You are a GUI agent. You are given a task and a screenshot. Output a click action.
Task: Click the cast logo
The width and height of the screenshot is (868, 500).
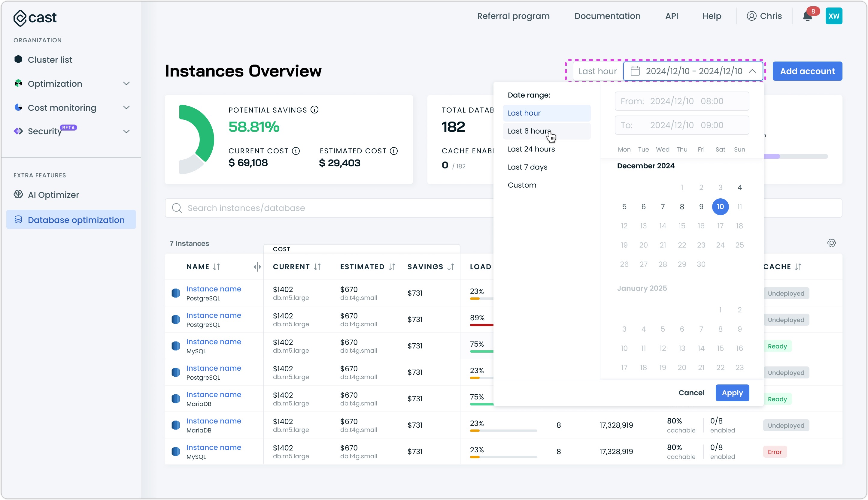tap(35, 17)
